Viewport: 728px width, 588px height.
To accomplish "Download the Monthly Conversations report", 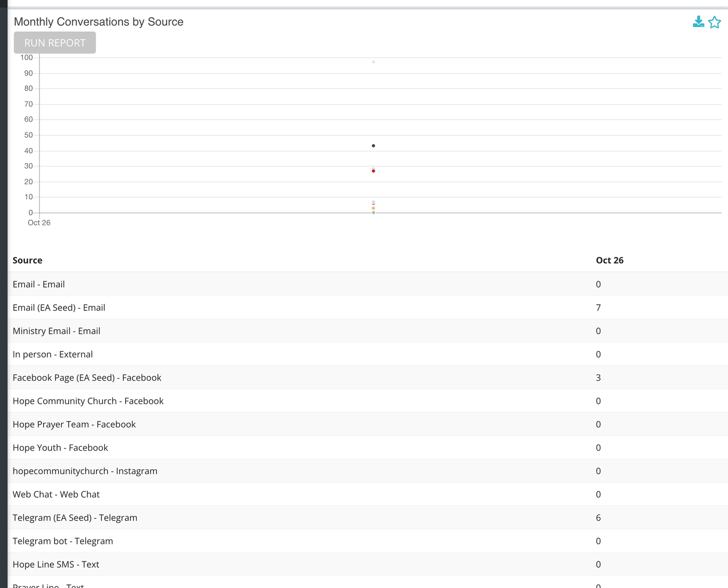I will tap(698, 22).
